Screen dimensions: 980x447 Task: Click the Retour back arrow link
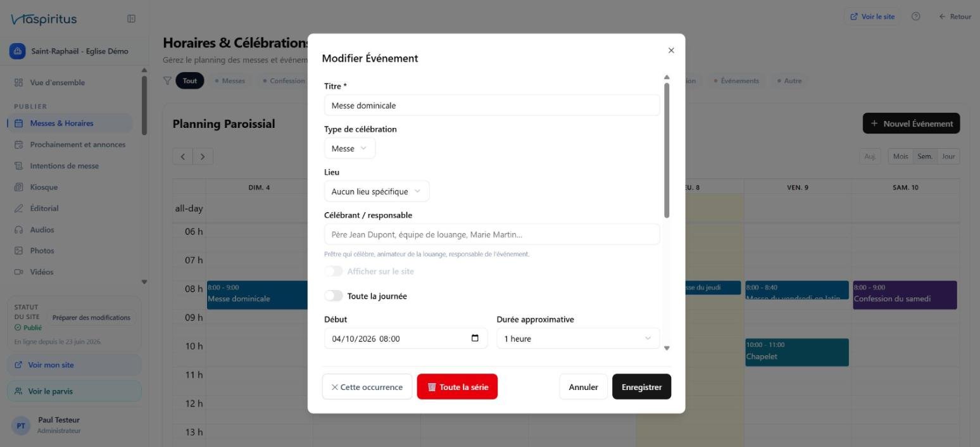coord(955,16)
